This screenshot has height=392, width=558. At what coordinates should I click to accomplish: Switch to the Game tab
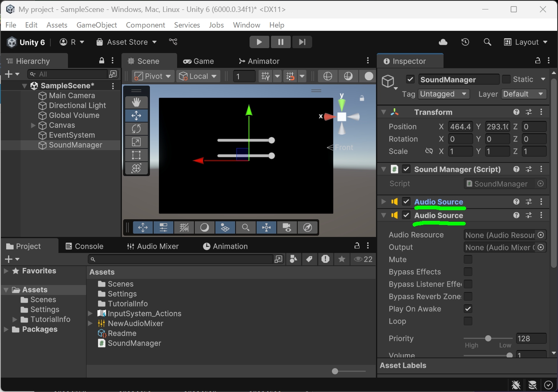click(199, 61)
